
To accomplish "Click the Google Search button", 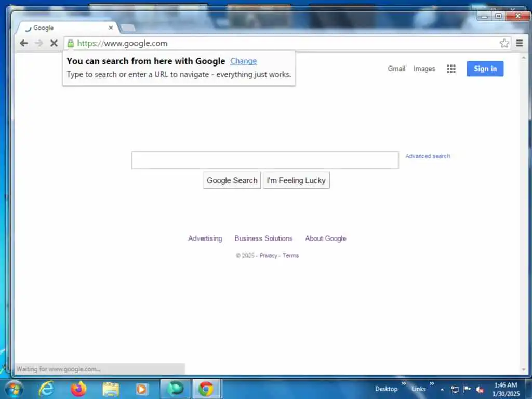I will pos(232,180).
